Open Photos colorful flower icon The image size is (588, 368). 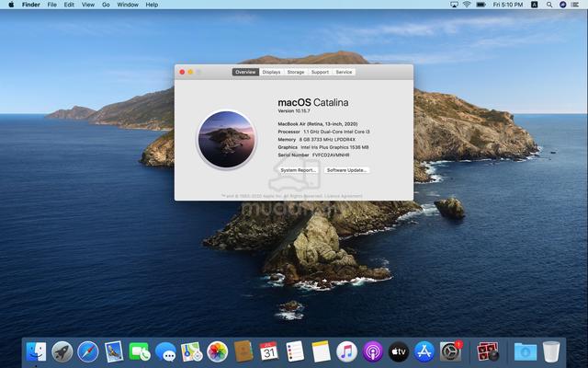(x=217, y=351)
